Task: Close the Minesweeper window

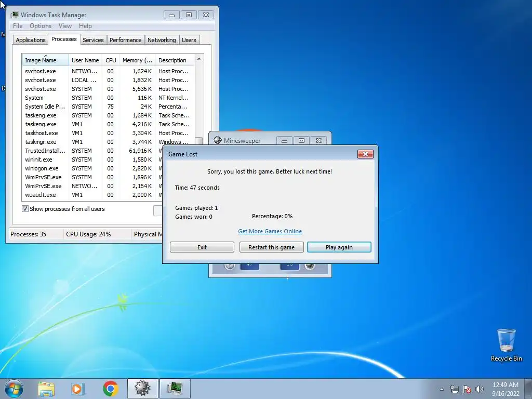Action: (318, 140)
